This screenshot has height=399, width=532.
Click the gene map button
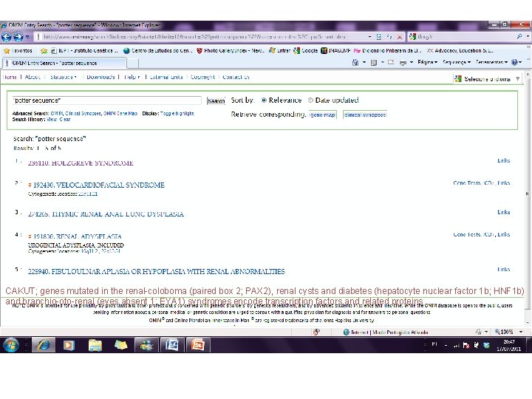(x=323, y=115)
